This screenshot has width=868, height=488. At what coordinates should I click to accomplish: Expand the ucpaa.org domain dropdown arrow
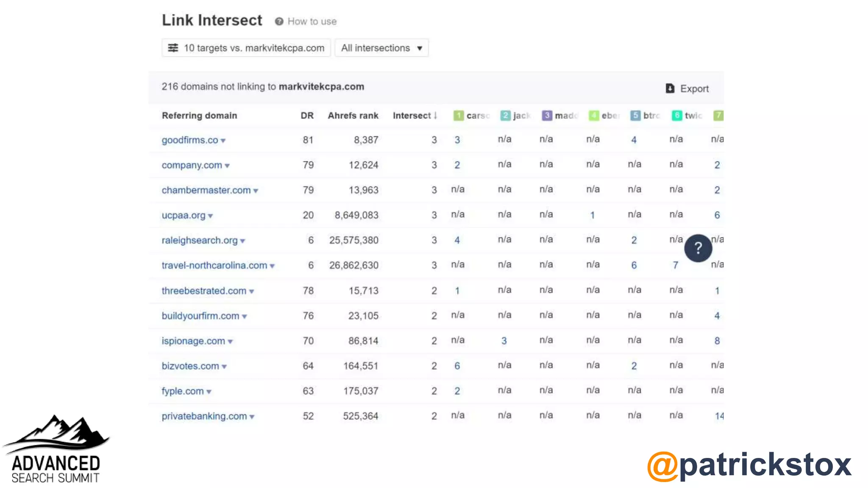tap(211, 216)
